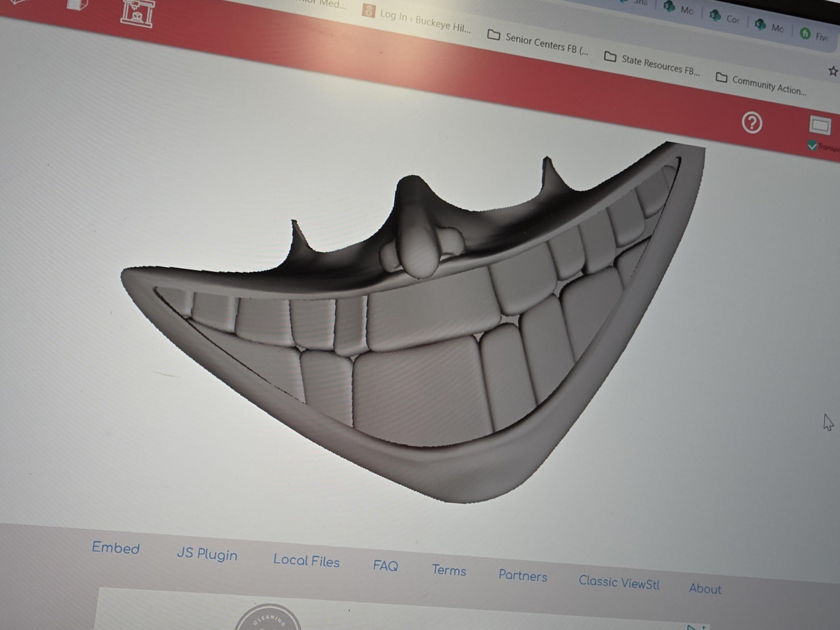Viewport: 840px width, 630px height.
Task: Open the Local Files link
Action: 306,560
